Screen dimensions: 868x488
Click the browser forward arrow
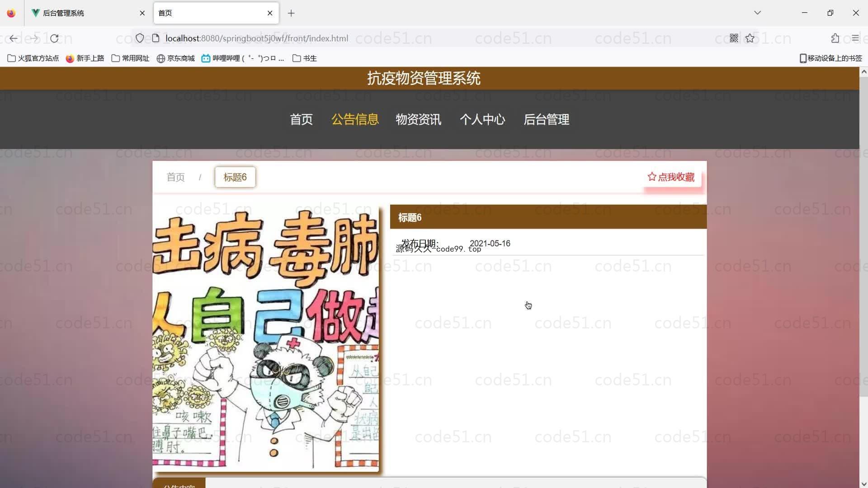(34, 38)
